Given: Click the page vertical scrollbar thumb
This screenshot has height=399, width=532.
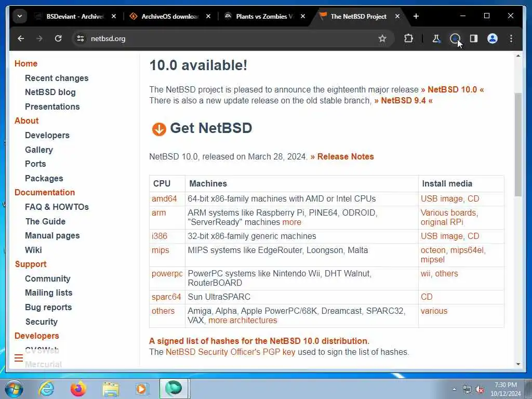Looking at the screenshot, I should click(x=518, y=144).
